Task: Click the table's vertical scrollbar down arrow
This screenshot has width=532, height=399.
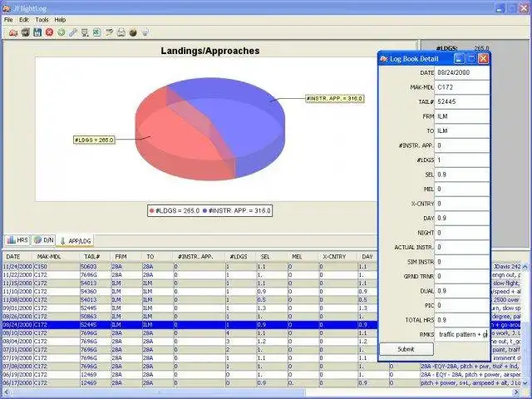Action: coord(525,383)
